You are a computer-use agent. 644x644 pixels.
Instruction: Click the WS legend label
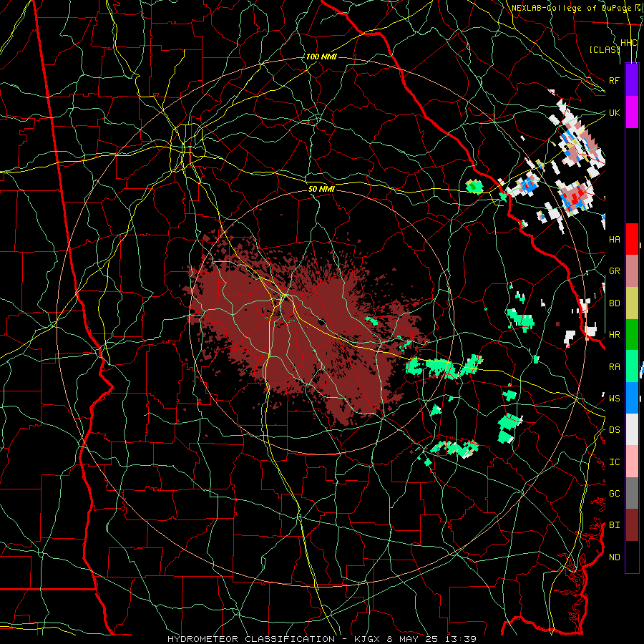pos(614,399)
